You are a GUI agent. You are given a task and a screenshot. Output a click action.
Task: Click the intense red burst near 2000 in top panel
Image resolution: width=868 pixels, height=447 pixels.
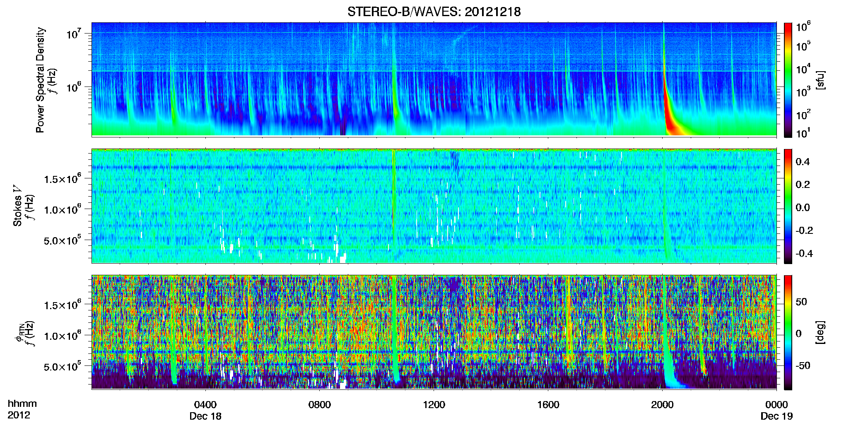670,112
